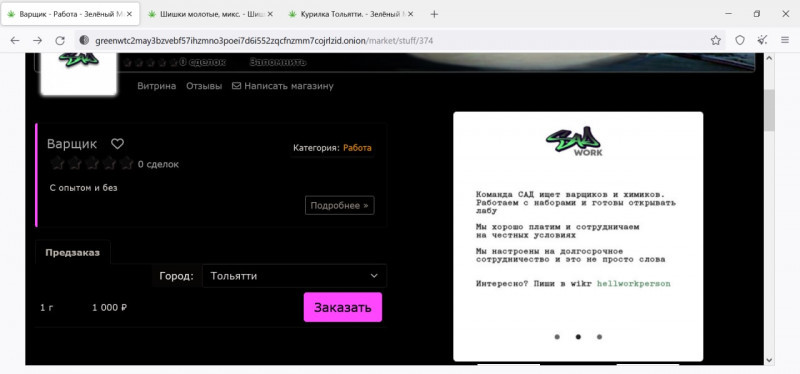Show onion site identity info in address bar
The width and height of the screenshot is (800, 374).
pos(84,40)
